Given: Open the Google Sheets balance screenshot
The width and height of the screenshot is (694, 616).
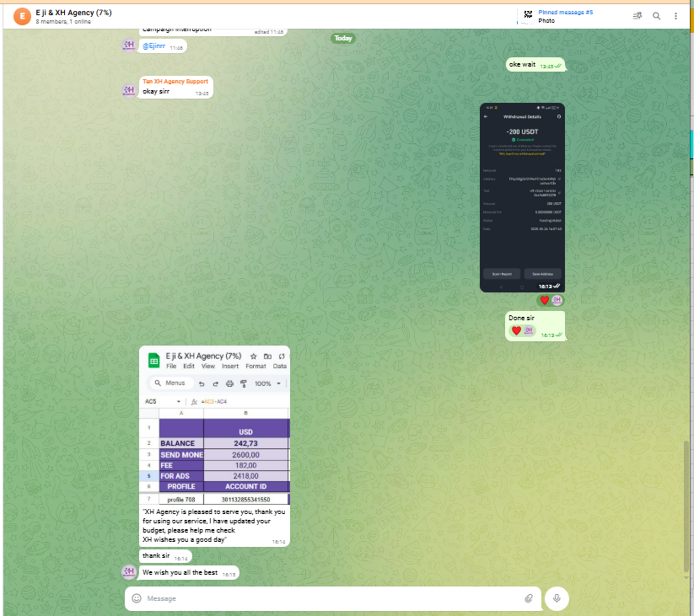Looking at the screenshot, I should pyautogui.click(x=214, y=426).
